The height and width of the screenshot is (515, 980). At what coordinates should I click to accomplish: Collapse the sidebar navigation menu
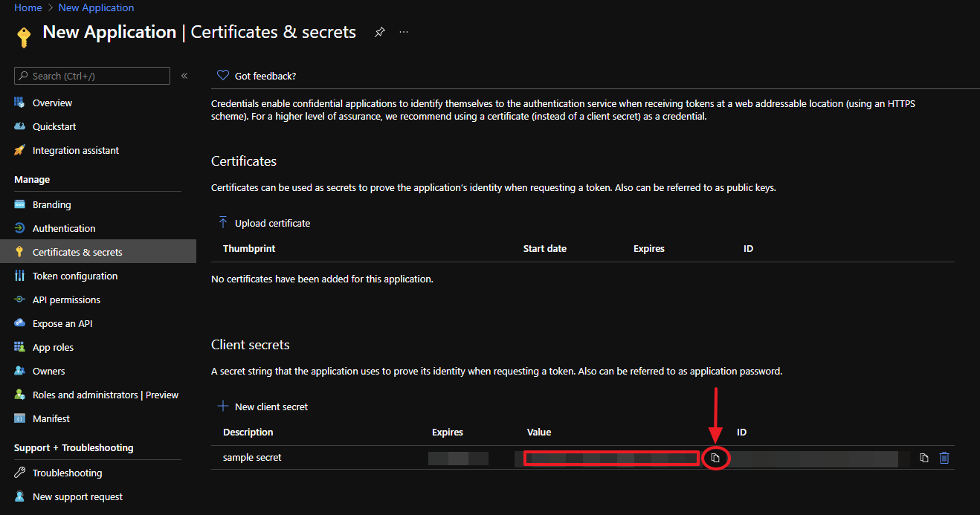184,76
